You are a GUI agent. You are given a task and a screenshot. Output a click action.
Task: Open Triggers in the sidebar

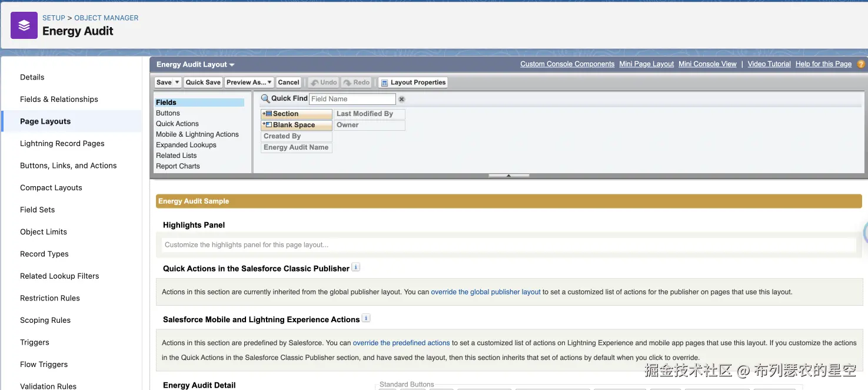(x=35, y=342)
